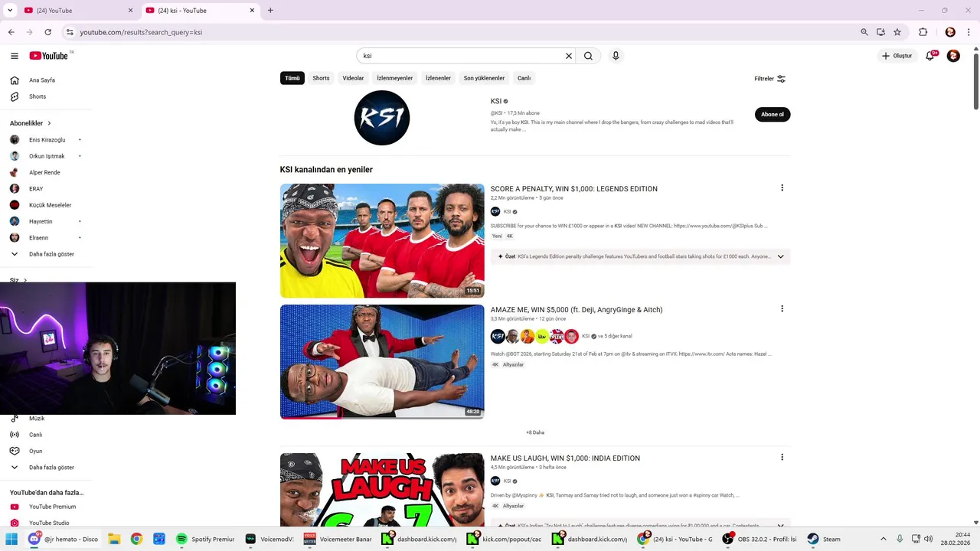Open more options for AMAZE ME video

click(x=782, y=309)
